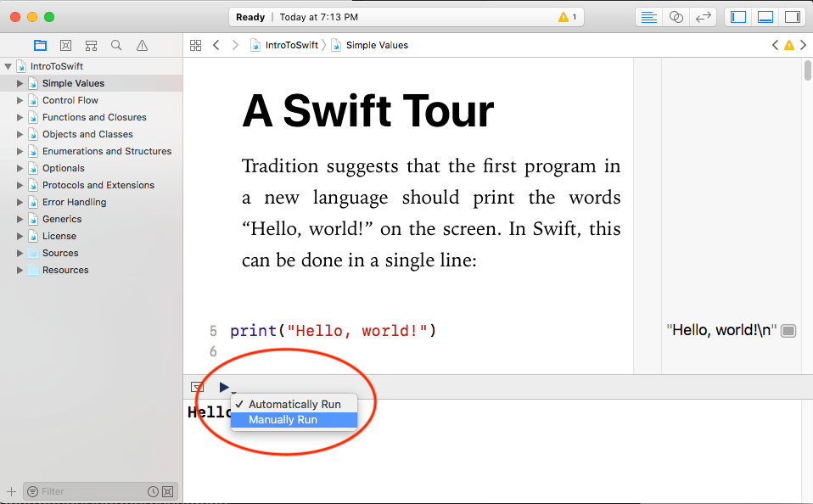Image resolution: width=813 pixels, height=504 pixels.
Task: Click code line print("Hello, world!")
Action: pos(333,331)
